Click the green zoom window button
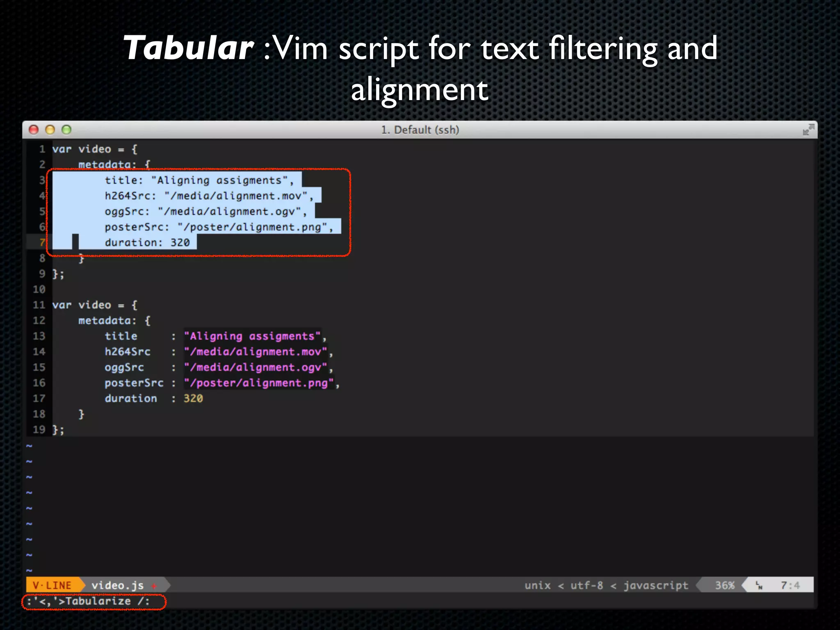The image size is (840, 630). (66, 130)
